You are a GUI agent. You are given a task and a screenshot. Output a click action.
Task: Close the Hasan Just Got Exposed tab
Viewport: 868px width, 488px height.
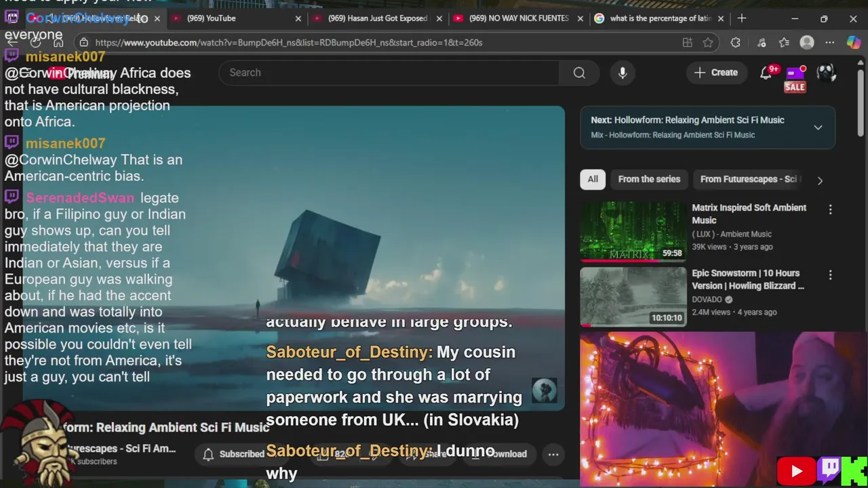439,18
